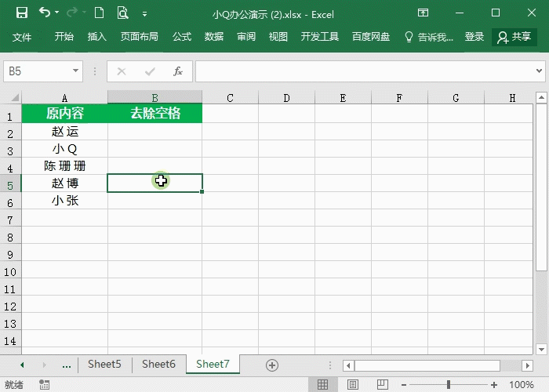The image size is (549, 392).
Task: Click the 原内容 header cell
Action: point(65,114)
